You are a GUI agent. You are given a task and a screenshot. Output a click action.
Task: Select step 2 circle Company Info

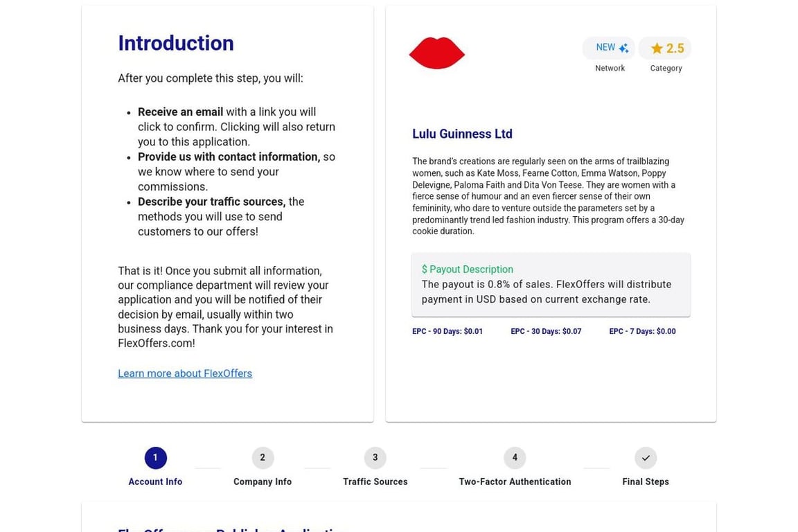click(x=263, y=458)
